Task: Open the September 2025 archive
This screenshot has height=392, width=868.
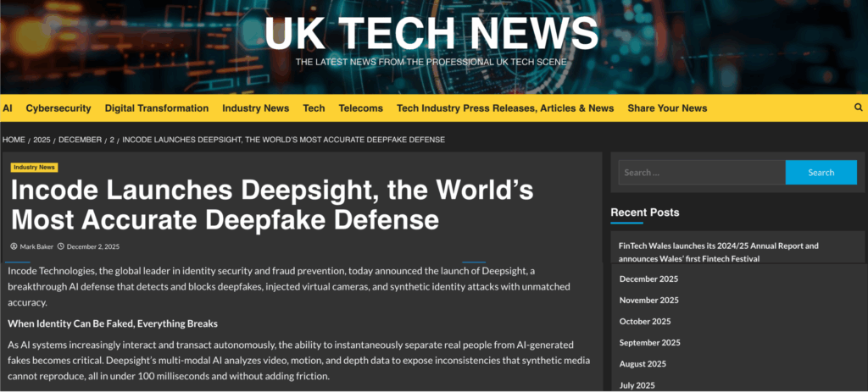Action: 650,343
